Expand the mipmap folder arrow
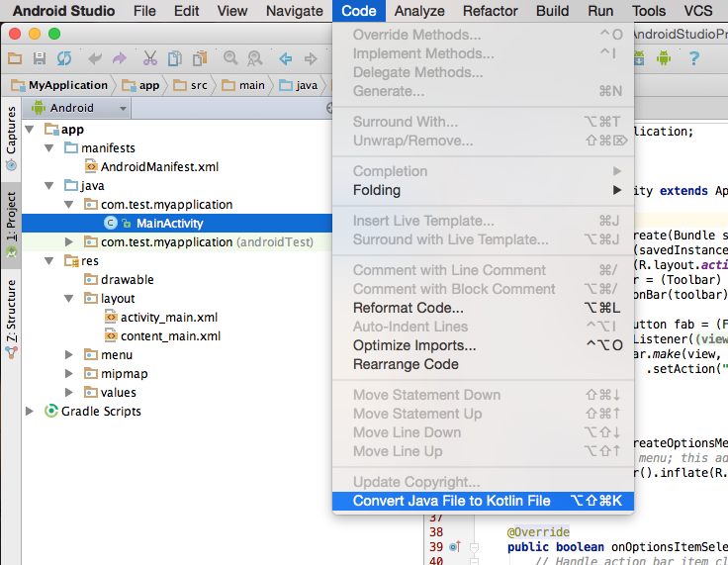The width and height of the screenshot is (728, 565). tap(68, 374)
